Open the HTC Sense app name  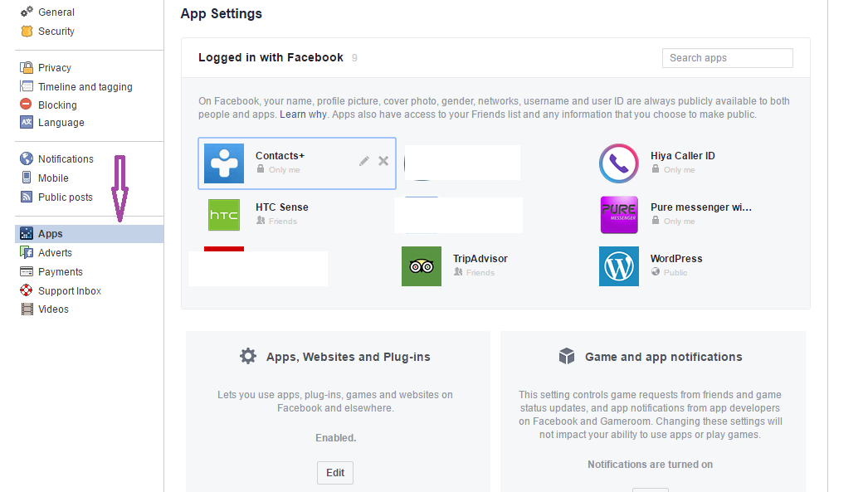click(282, 207)
